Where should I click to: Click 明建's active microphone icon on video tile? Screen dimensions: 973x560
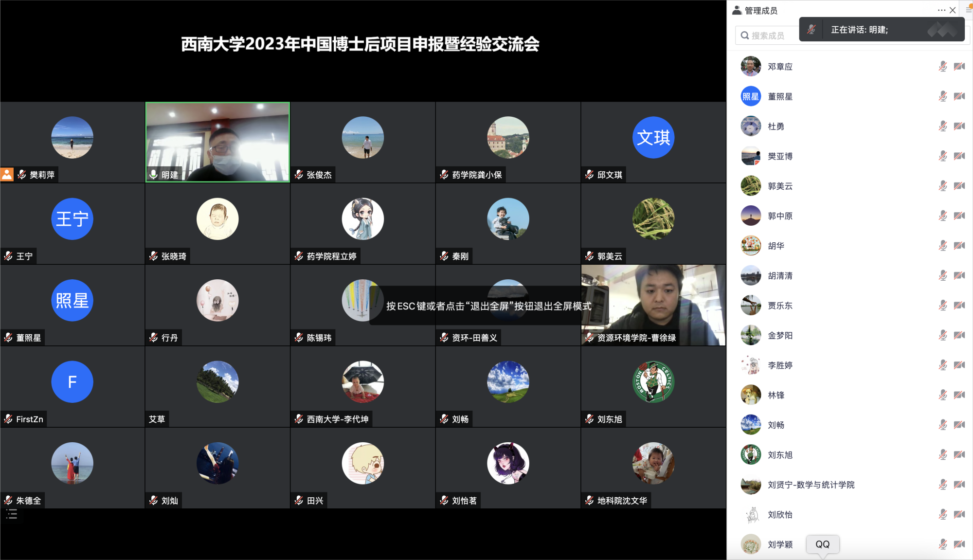[x=153, y=175]
